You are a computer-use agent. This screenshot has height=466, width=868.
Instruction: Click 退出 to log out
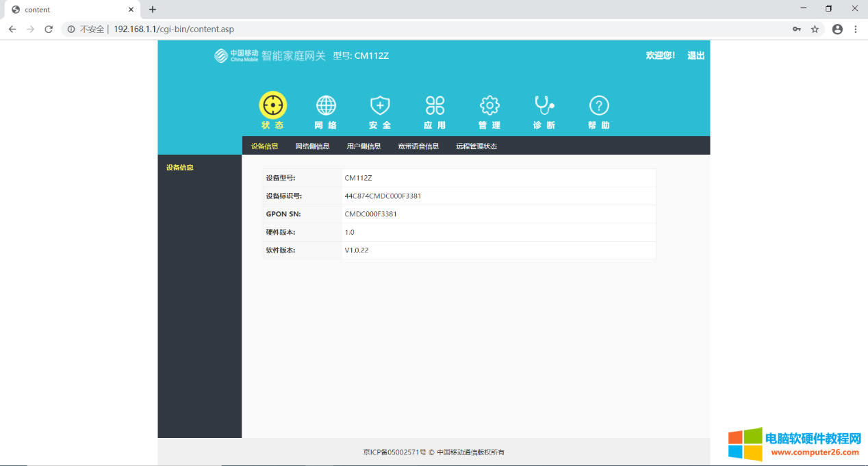tap(696, 55)
